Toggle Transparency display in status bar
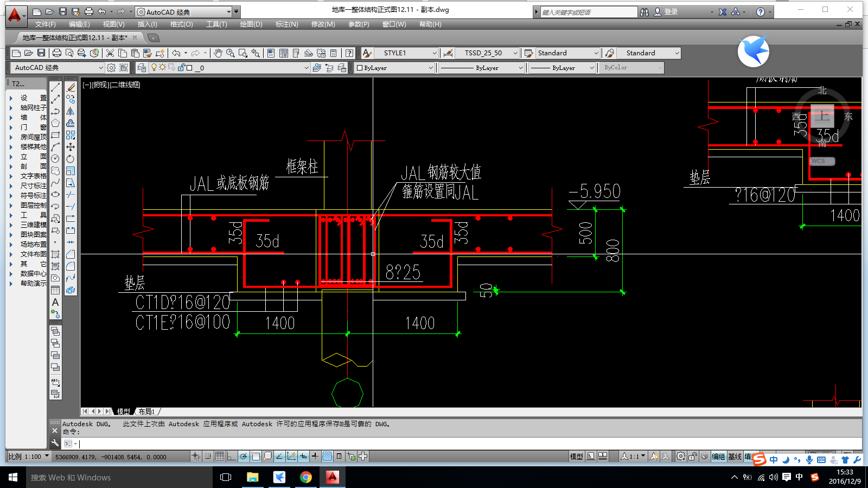 click(327, 457)
